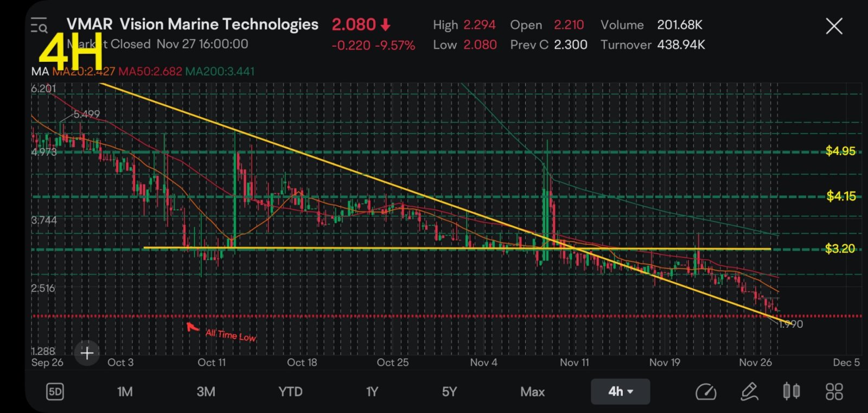This screenshot has height=413, width=868.
Task: Click the VMAR Vision Marine Technologies title
Action: [x=193, y=24]
